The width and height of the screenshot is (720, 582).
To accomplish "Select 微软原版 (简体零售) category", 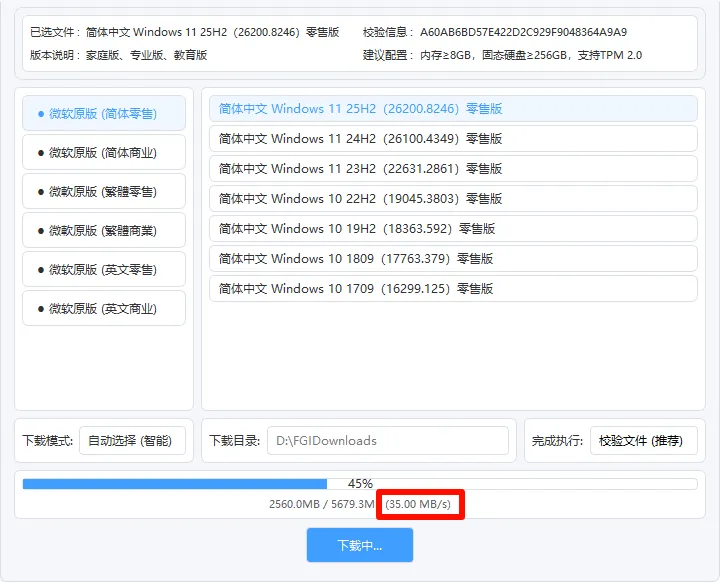I will point(104,113).
